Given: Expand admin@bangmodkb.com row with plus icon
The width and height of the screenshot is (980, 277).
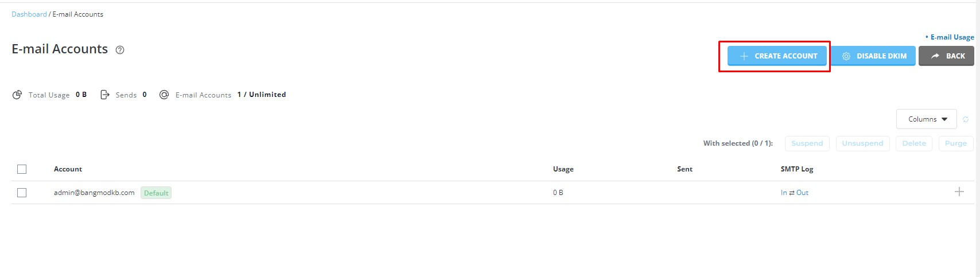Looking at the screenshot, I should tap(959, 192).
